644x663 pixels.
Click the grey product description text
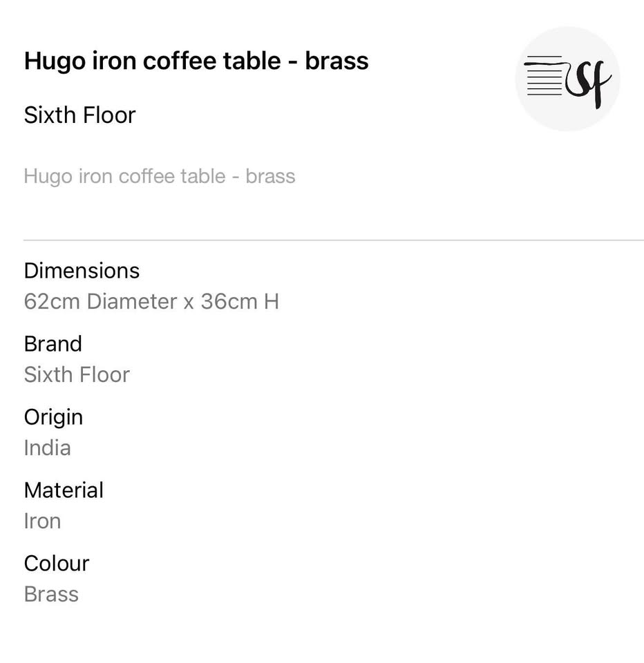160,176
